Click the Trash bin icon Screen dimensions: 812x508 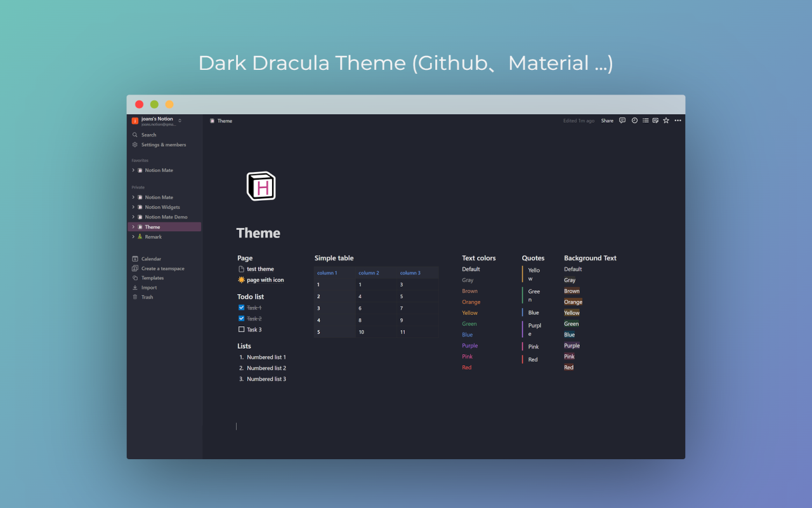click(x=134, y=297)
